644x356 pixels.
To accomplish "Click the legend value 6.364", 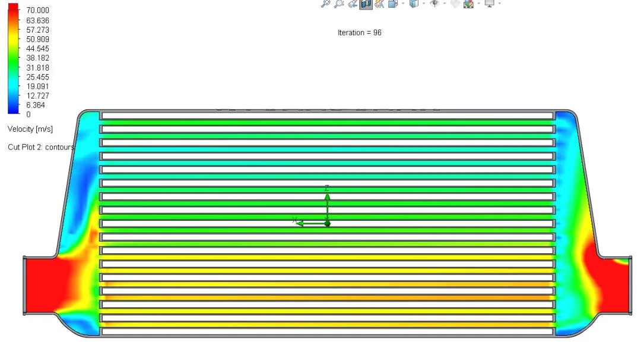I will [36, 105].
